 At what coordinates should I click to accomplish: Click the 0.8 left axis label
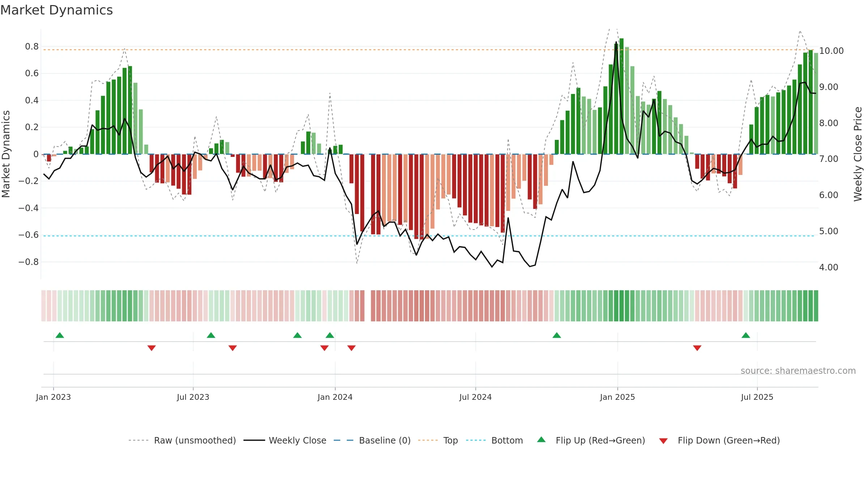(x=32, y=47)
